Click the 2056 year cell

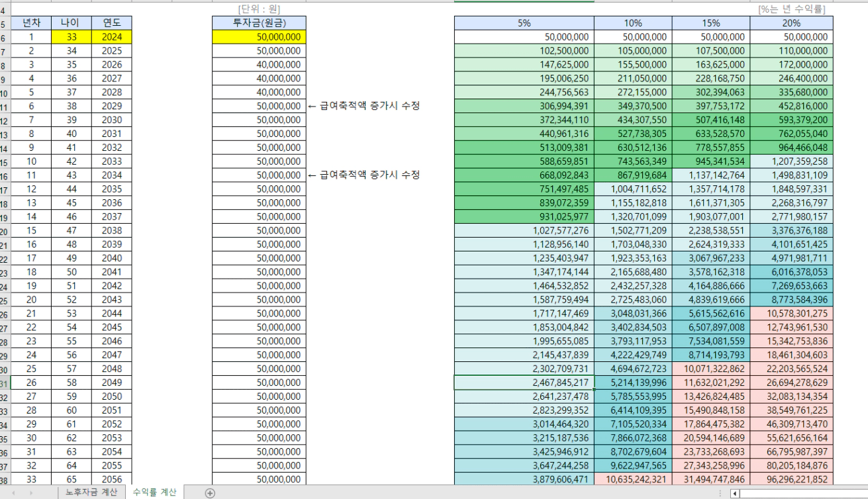point(112,479)
